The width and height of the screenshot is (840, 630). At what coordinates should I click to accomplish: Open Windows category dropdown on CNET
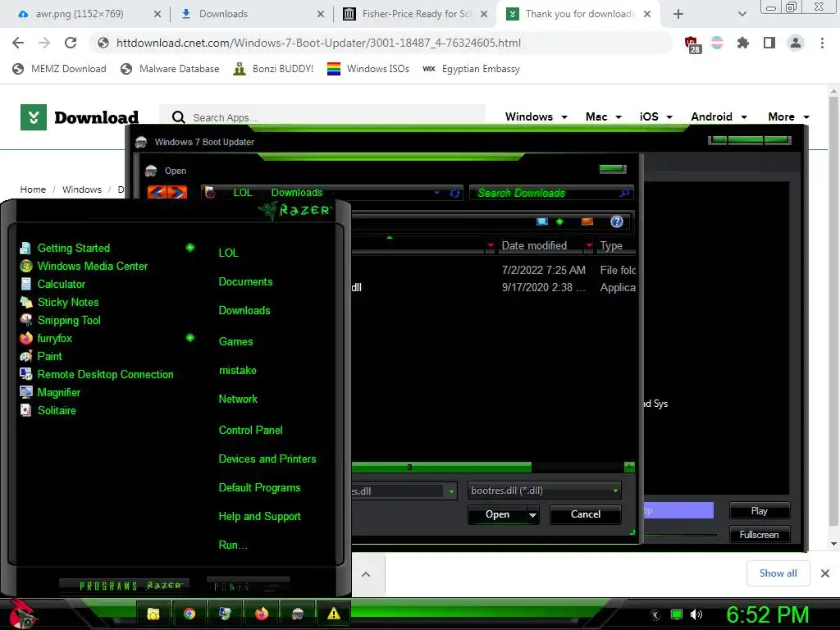pos(536,116)
